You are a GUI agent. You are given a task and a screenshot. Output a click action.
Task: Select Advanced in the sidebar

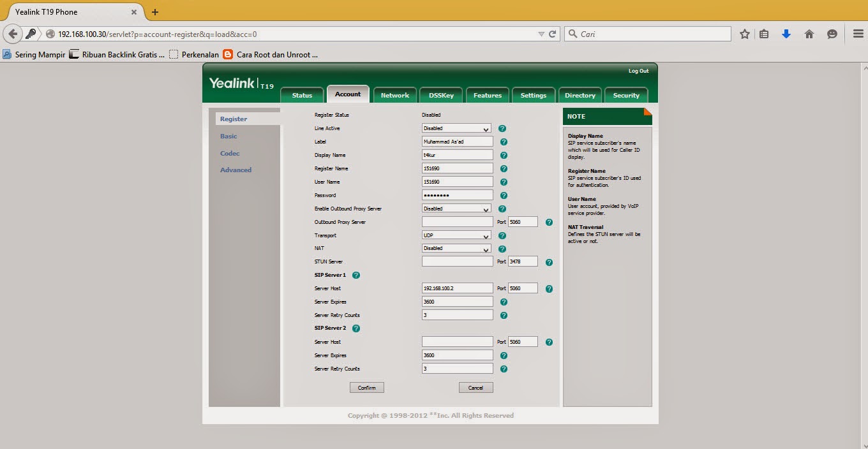click(236, 170)
